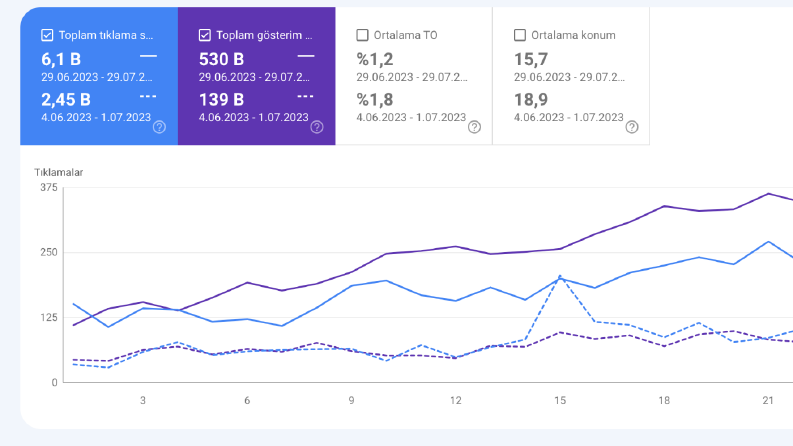Click the 18,9 average position value
This screenshot has width=793, height=446.
tap(531, 100)
